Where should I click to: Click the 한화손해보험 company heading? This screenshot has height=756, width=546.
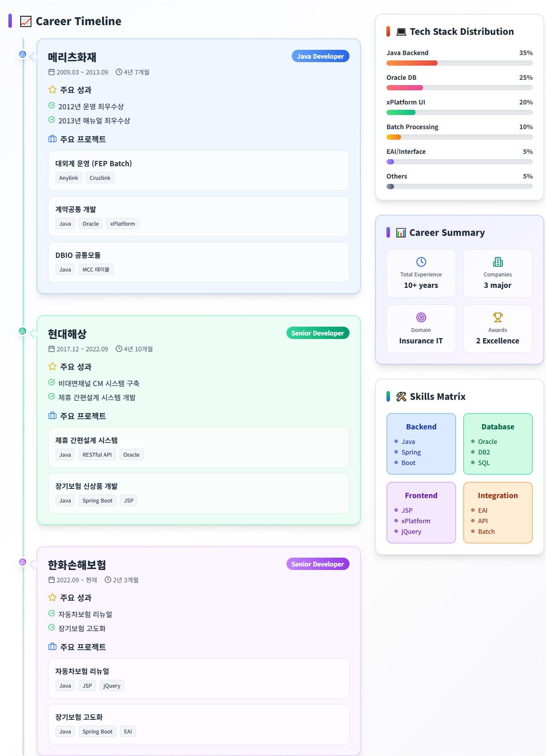pos(77,565)
